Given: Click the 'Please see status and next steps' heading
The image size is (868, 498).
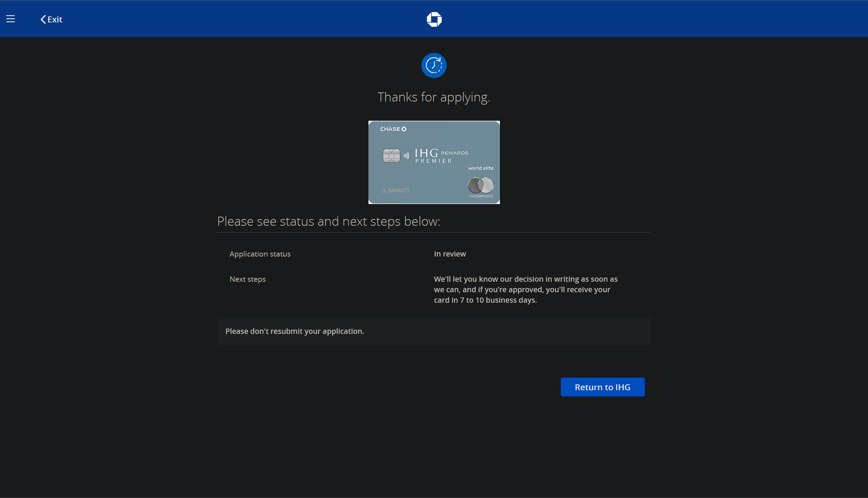Looking at the screenshot, I should [x=328, y=222].
